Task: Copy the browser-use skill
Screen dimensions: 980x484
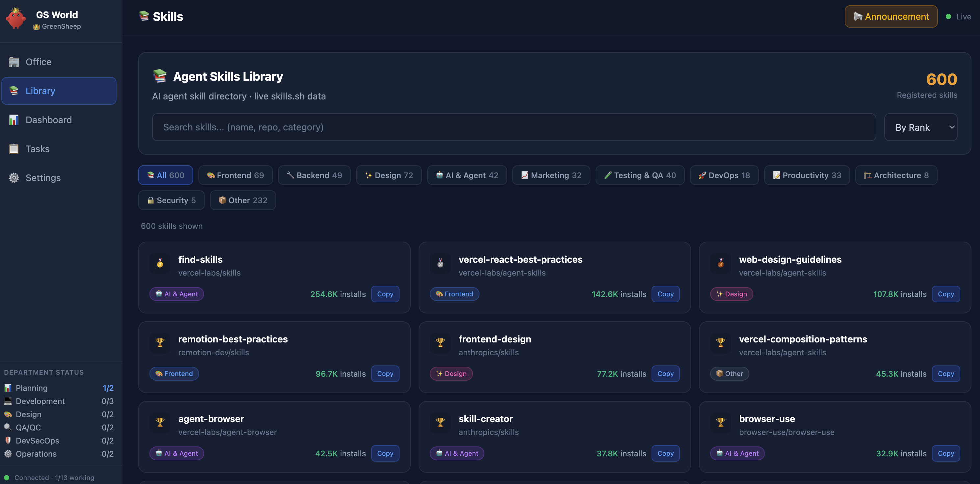Action: point(945,453)
